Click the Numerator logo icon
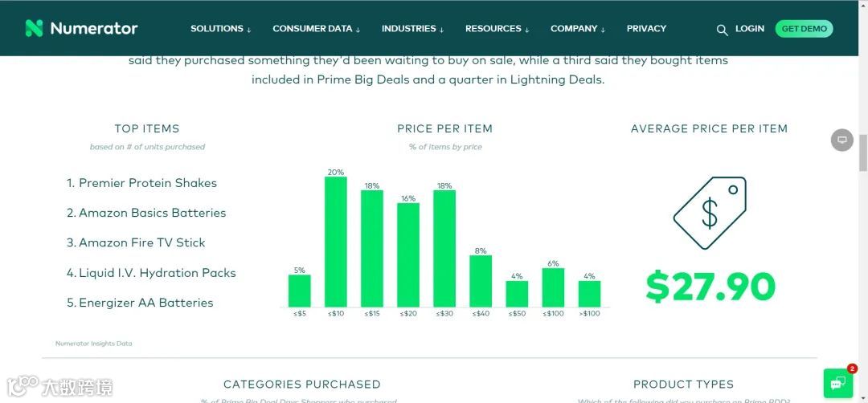The width and height of the screenshot is (868, 403). click(34, 28)
